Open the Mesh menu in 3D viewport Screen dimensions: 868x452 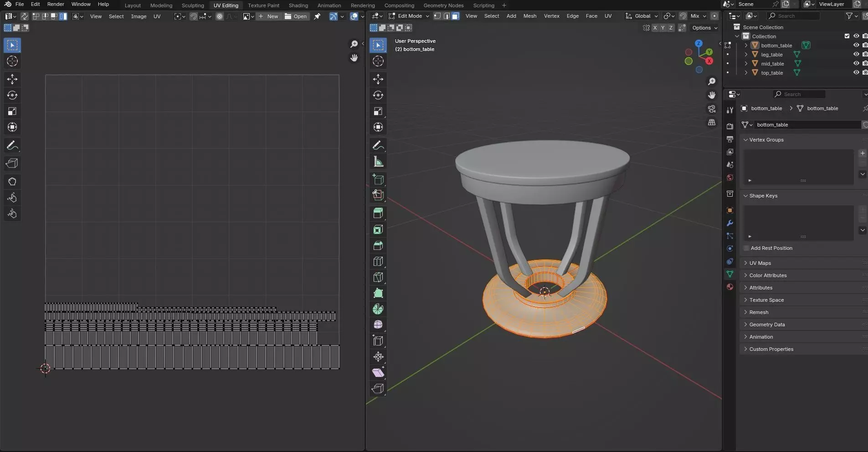pyautogui.click(x=529, y=16)
